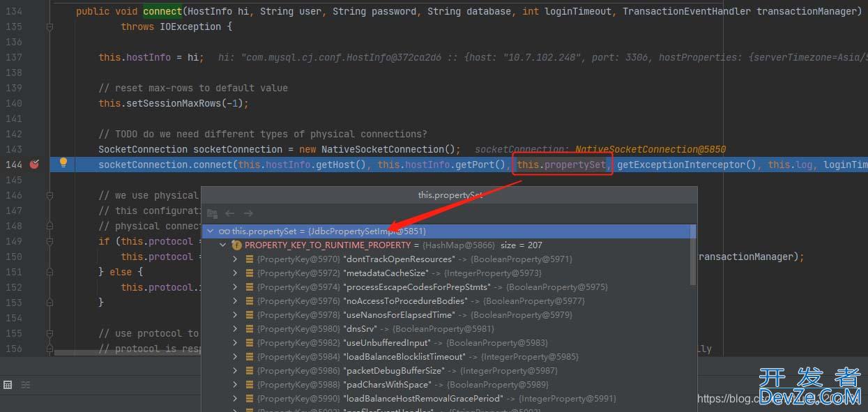
Task: Expand the "processEscapeCodesForPrepStmts" entry
Action: [236, 287]
